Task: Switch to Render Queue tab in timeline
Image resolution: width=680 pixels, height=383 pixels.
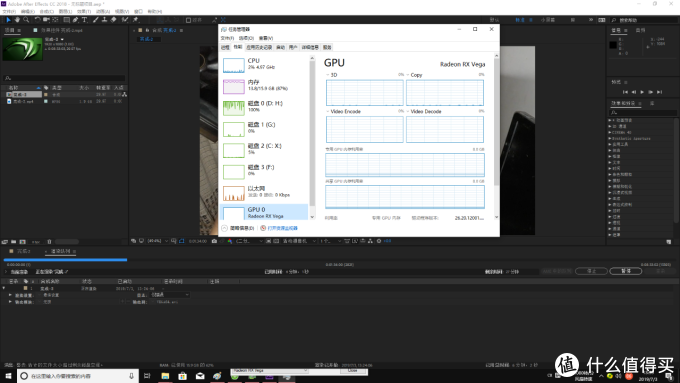Action: (60, 252)
